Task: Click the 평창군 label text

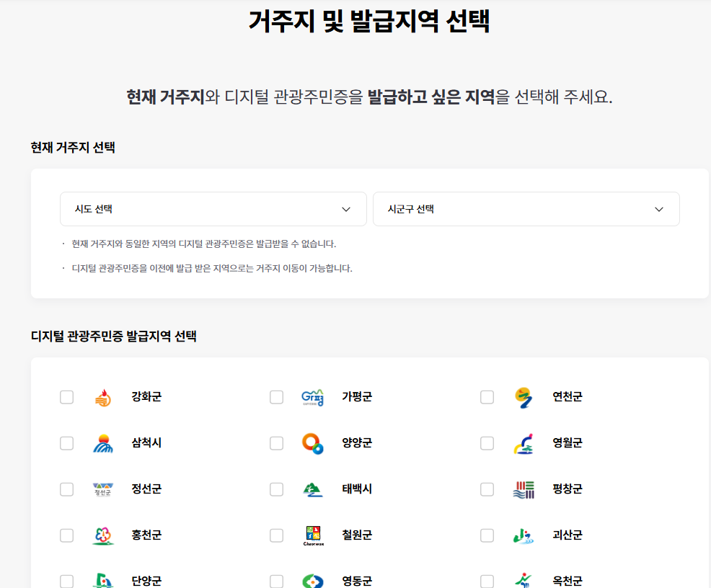Action: click(x=568, y=489)
